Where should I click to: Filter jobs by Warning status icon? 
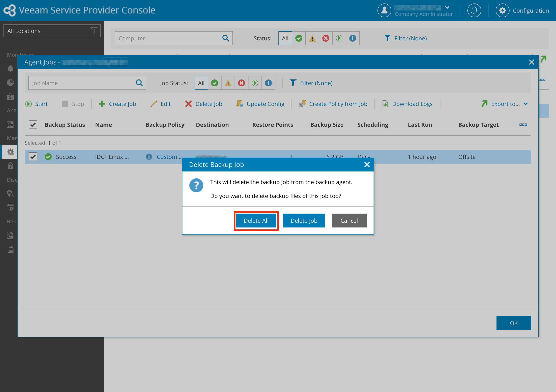pyautogui.click(x=228, y=83)
